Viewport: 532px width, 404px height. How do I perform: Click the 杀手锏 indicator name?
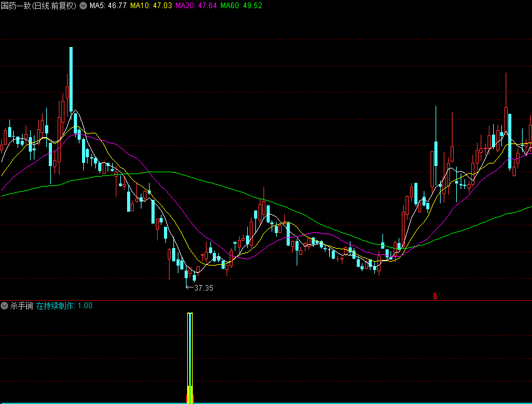pyautogui.click(x=21, y=306)
